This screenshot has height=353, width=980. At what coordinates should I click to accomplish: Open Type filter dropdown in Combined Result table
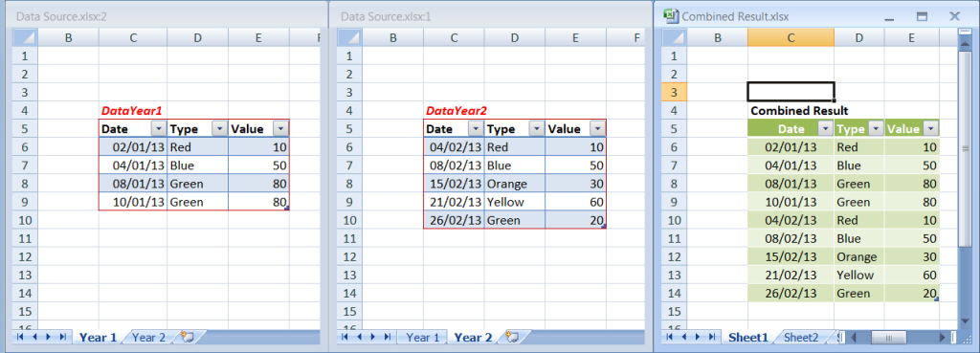pyautogui.click(x=877, y=129)
